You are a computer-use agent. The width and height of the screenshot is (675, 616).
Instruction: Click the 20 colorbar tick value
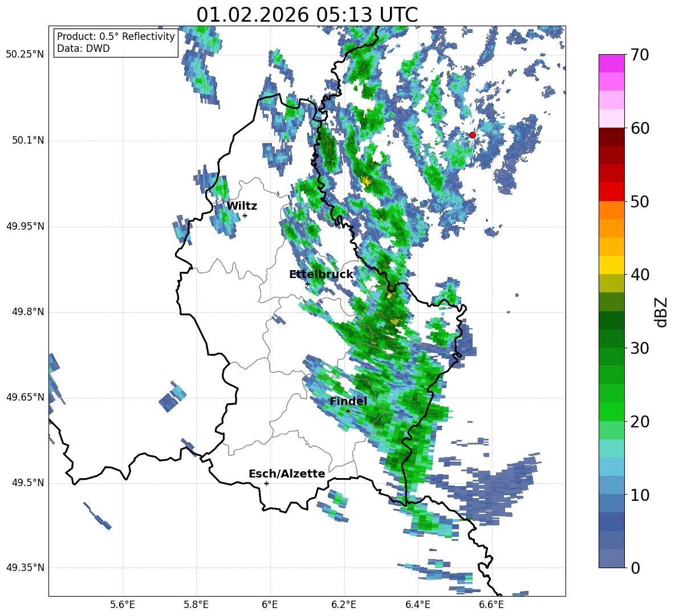640,422
